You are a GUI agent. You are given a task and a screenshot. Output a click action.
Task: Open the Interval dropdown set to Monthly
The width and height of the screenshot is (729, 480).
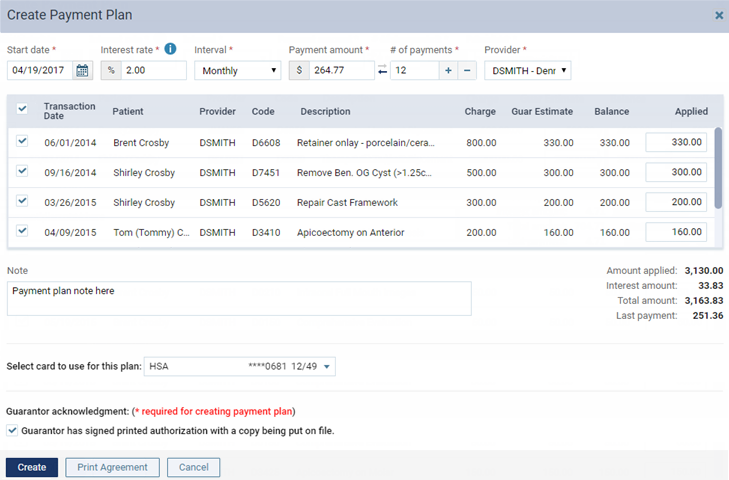[237, 70]
